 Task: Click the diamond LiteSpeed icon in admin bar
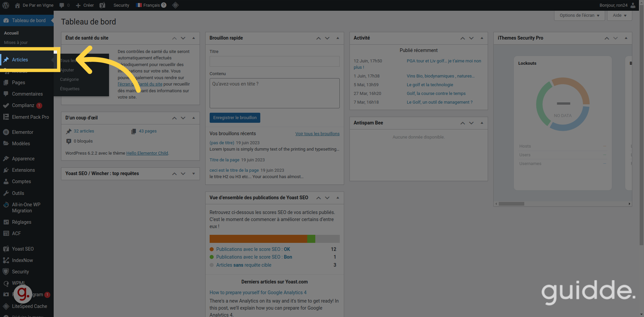(175, 5)
